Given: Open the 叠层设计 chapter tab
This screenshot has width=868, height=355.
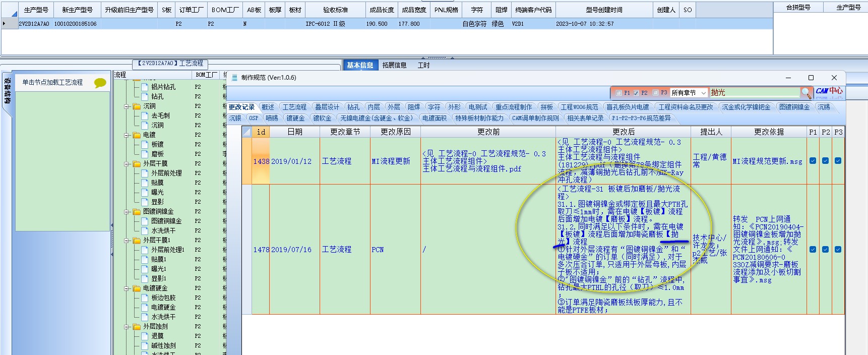Looking at the screenshot, I should (x=327, y=107).
